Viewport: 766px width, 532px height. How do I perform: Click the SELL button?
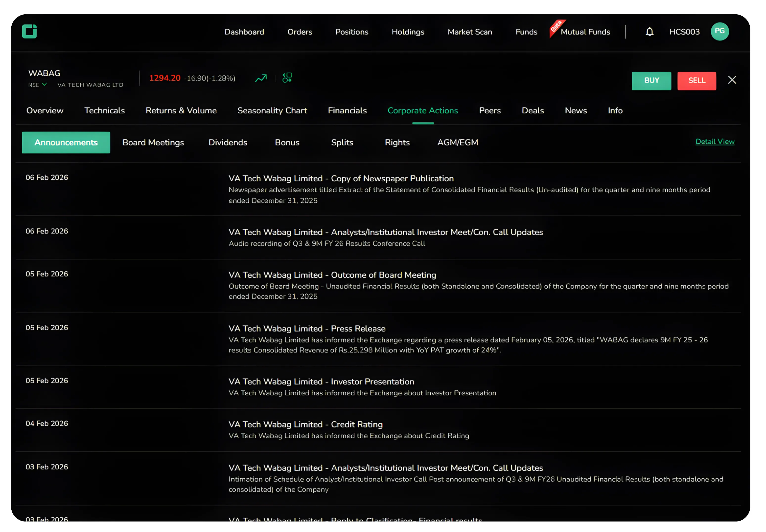pos(696,81)
